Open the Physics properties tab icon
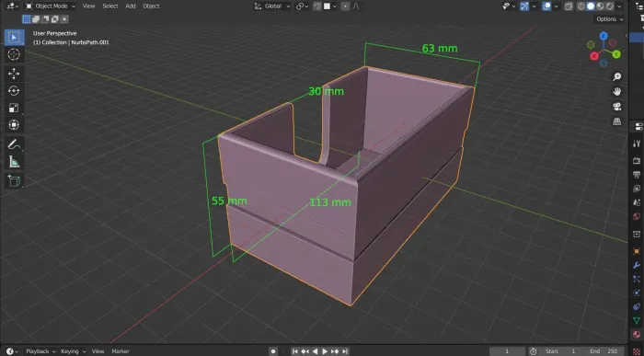 click(x=637, y=293)
